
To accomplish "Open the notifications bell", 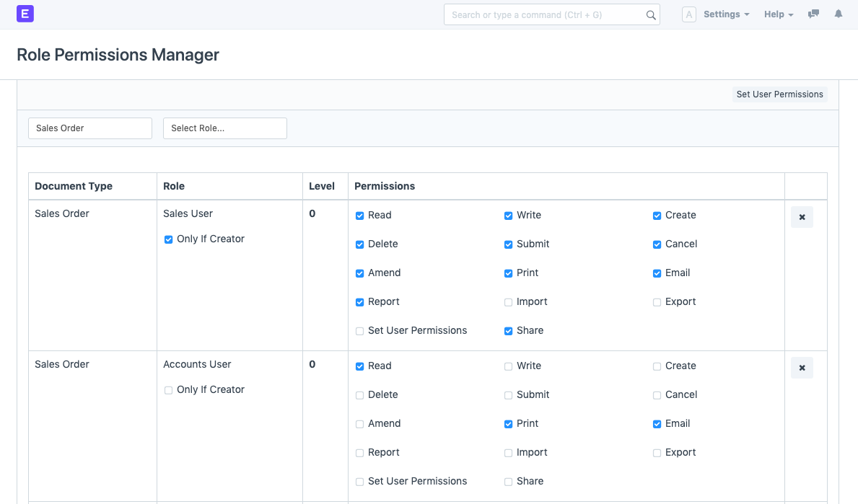I will (838, 14).
